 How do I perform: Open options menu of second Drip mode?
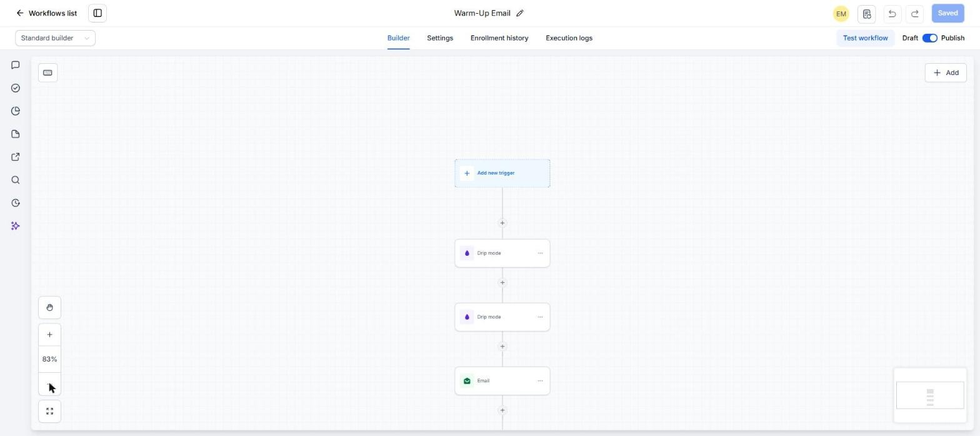pyautogui.click(x=540, y=317)
